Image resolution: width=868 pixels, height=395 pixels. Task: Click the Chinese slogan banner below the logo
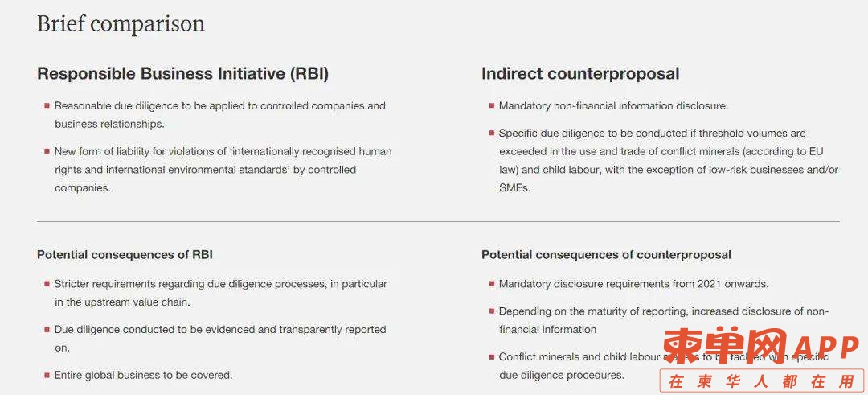click(762, 381)
